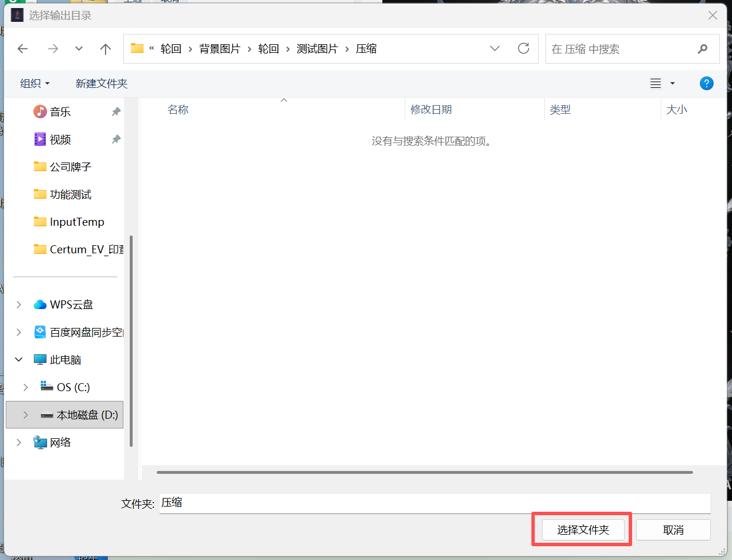Viewport: 732px width, 560px height.
Task: Click 背景图片 in the breadcrumb path
Action: (220, 49)
